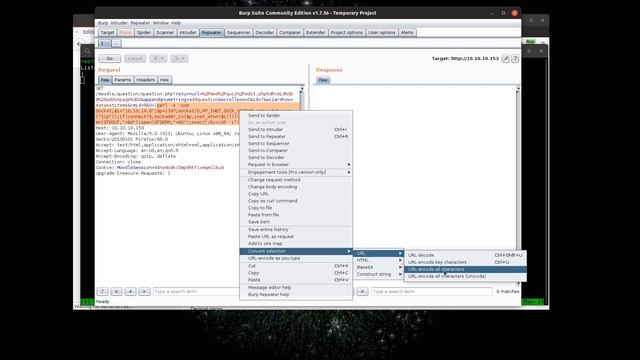
Task: Click the Go button
Action: 109,58
